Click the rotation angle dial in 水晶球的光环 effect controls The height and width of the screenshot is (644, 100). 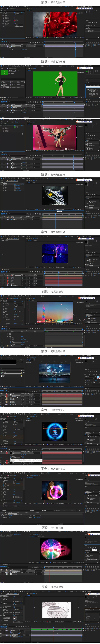pyautogui.click(x=15, y=438)
